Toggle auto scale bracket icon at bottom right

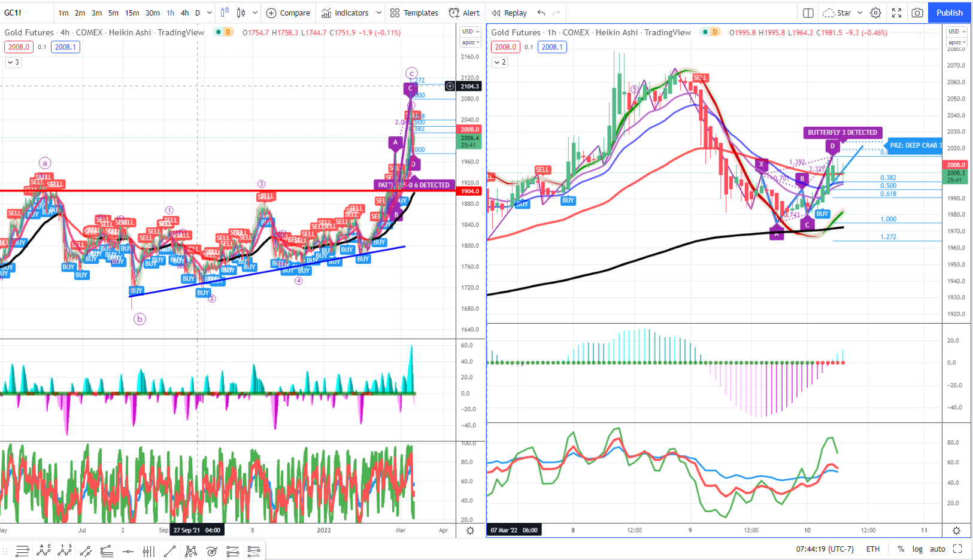[x=957, y=549]
